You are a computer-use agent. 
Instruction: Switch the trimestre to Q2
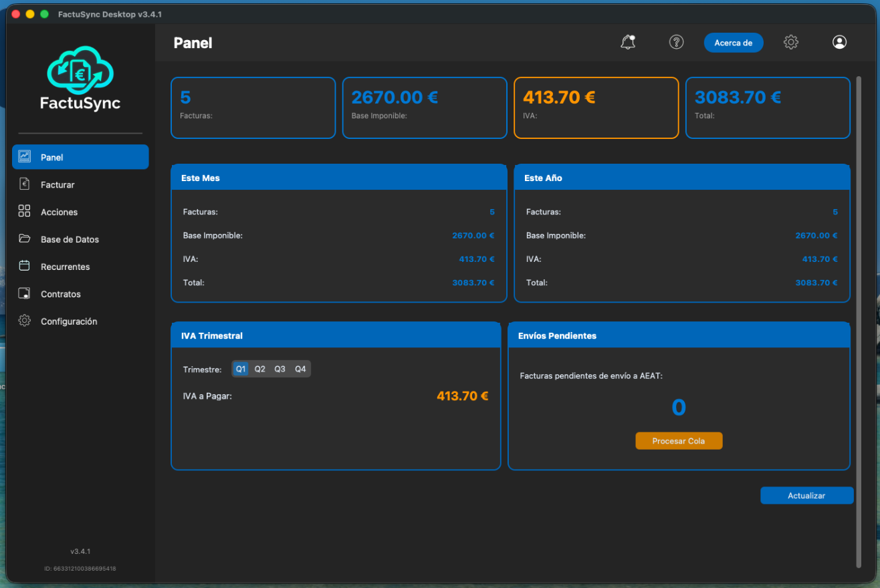coord(260,369)
